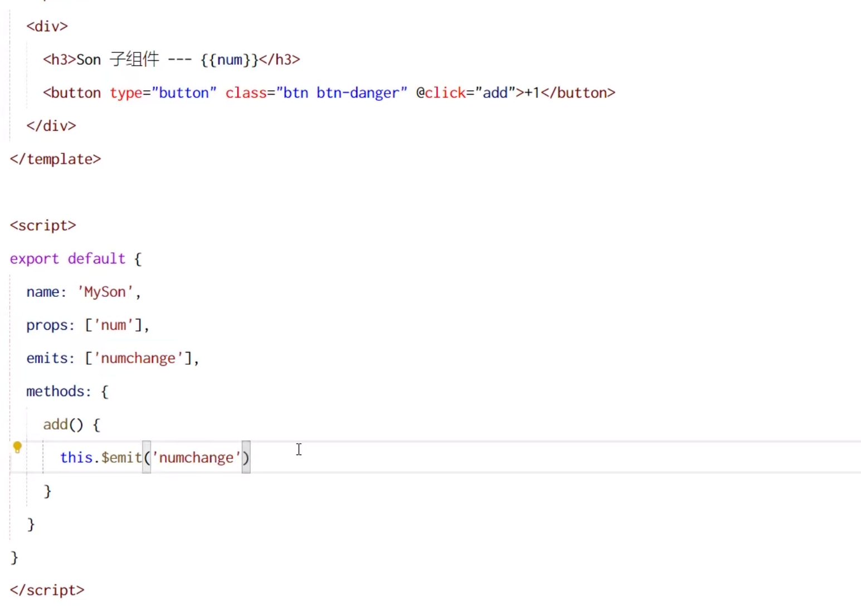Click the yellow lightbulb quick-fix icon
Viewport: 861px width, 616px height.
click(17, 447)
